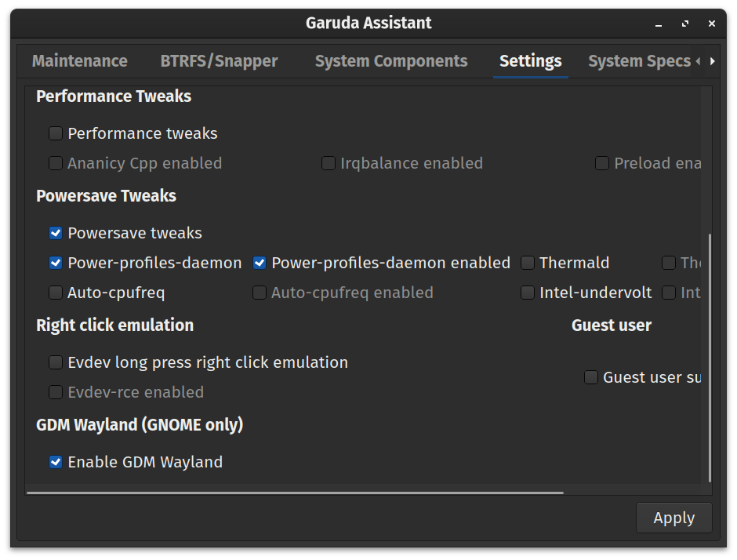
Task: Disable Powersave tweaks
Action: pos(56,233)
